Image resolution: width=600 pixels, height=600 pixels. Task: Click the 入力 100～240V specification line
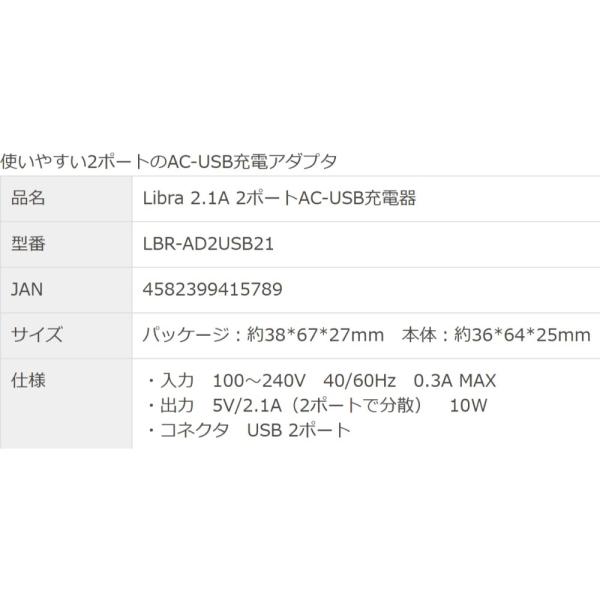(x=321, y=381)
